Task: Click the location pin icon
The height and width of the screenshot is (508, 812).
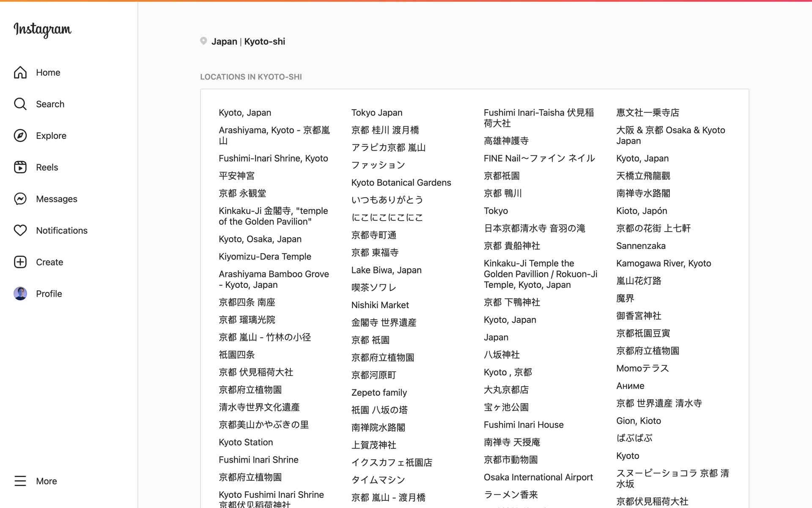Action: tap(203, 41)
